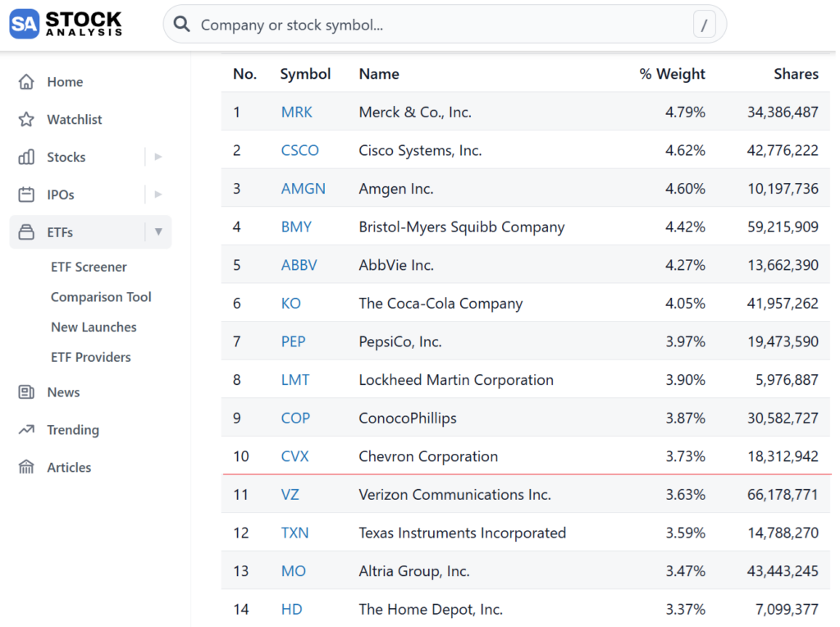Open the ETF Screener page

point(89,267)
